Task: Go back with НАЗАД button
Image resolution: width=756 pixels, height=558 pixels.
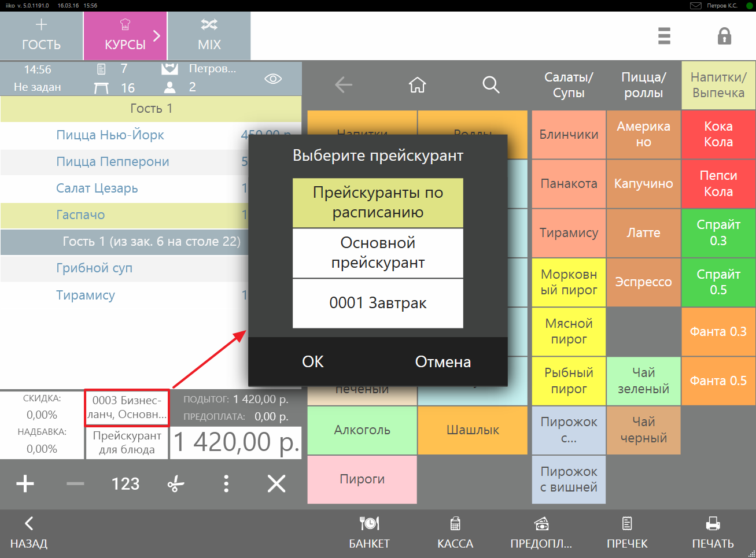Action: point(28,533)
